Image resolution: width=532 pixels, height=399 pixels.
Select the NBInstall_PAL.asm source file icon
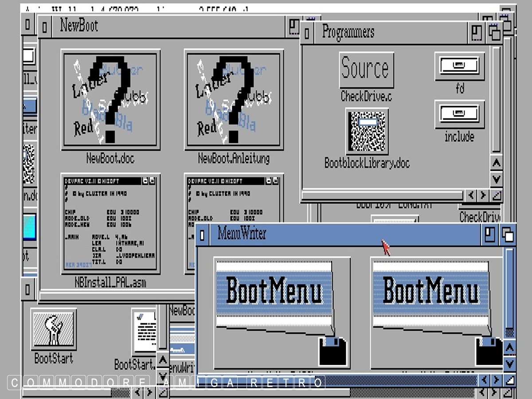pyautogui.click(x=110, y=224)
